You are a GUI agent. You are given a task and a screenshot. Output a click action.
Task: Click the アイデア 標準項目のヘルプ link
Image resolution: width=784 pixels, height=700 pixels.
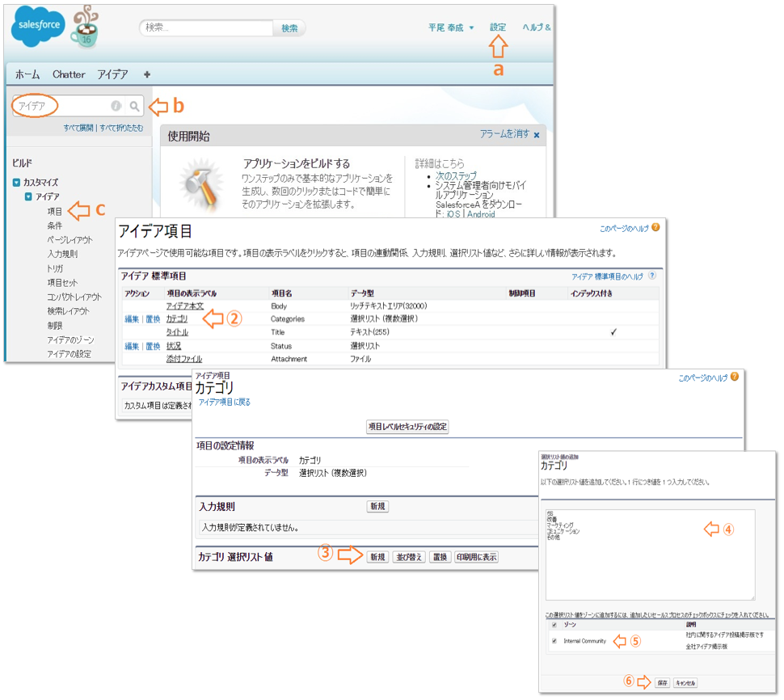click(x=607, y=276)
